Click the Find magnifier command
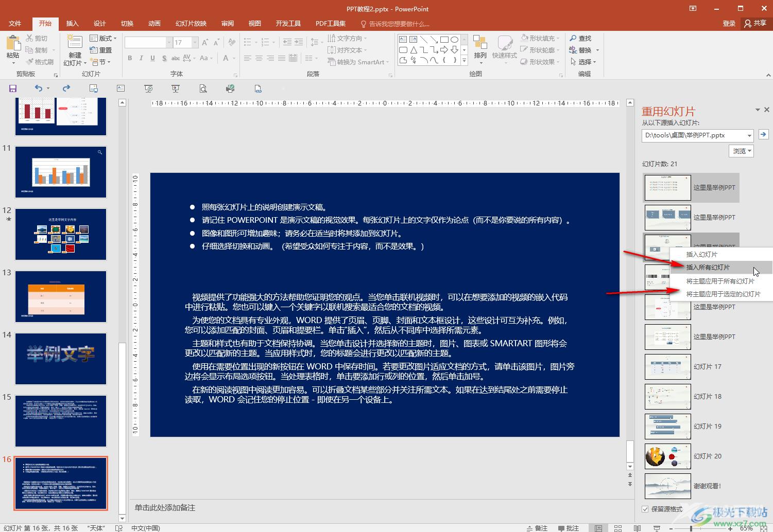 click(x=580, y=39)
